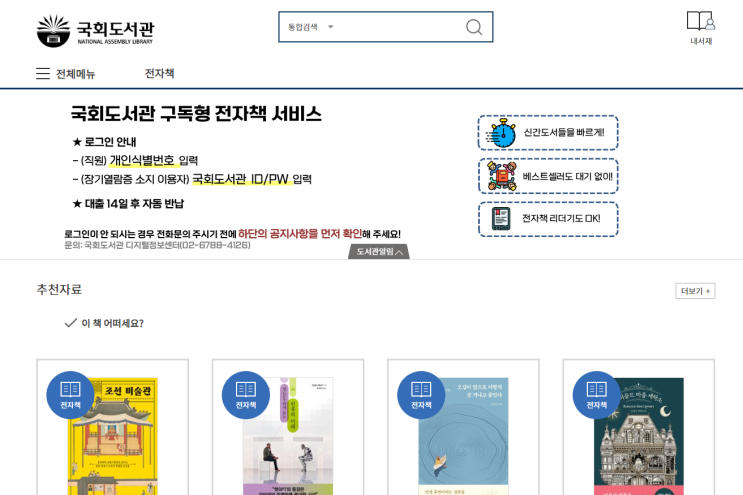Click 전자책 badge on the robot-cover book
Viewport: 743px width, 495px height.
(x=245, y=395)
